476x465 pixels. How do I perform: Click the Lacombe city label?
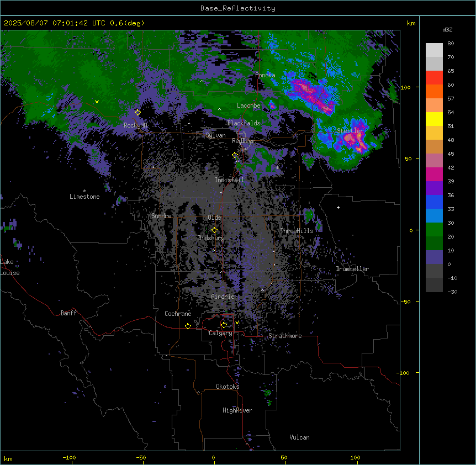tap(248, 105)
